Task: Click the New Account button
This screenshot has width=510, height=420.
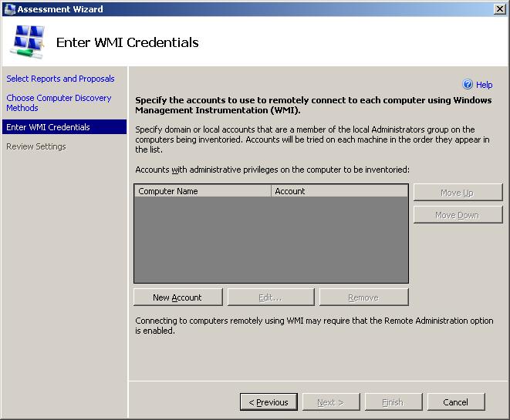Action: (x=178, y=297)
